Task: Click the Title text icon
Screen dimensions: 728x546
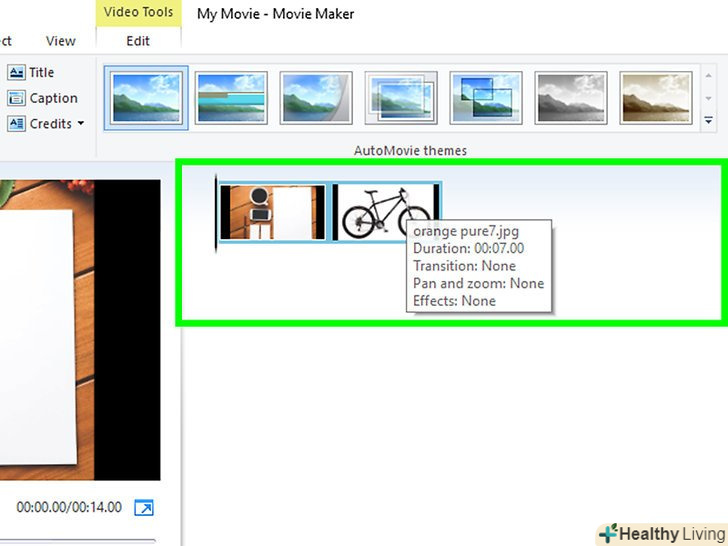Action: 16,72
